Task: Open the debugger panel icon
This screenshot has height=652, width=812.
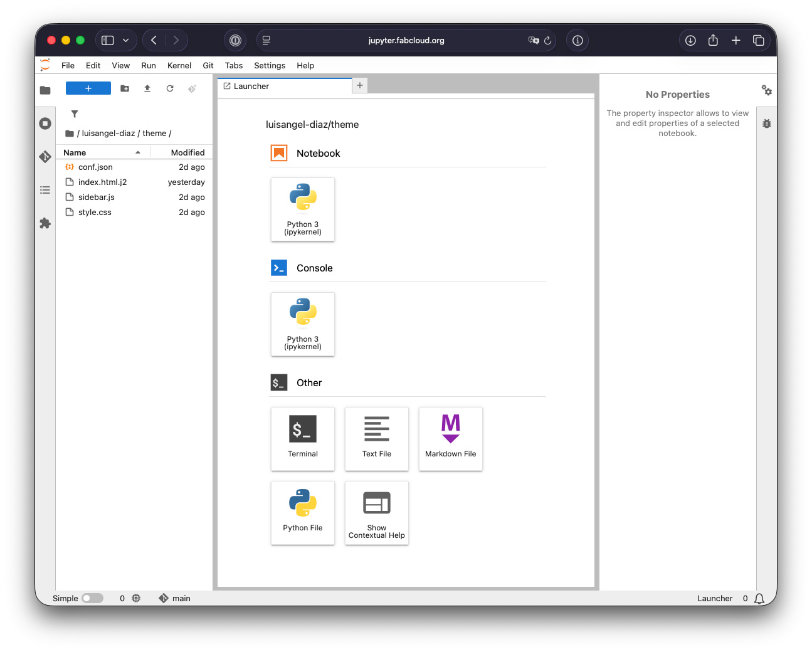Action: [766, 124]
